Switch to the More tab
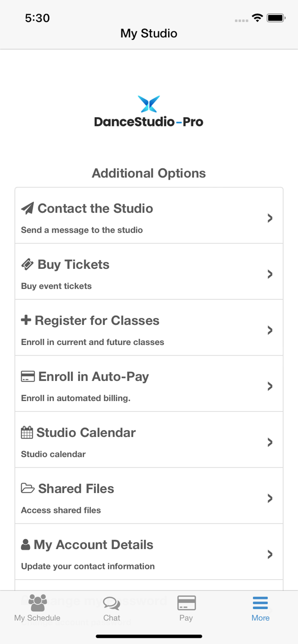This screenshot has height=644, width=298. click(x=260, y=608)
